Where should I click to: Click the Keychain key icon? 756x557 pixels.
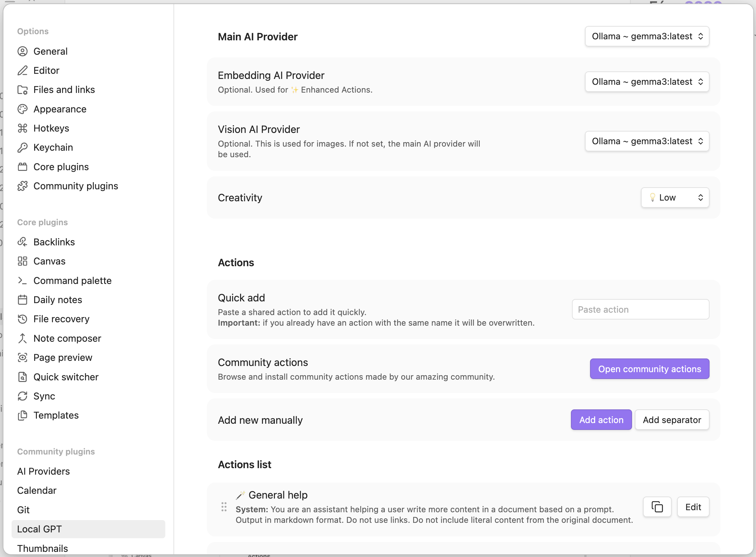[x=23, y=147]
